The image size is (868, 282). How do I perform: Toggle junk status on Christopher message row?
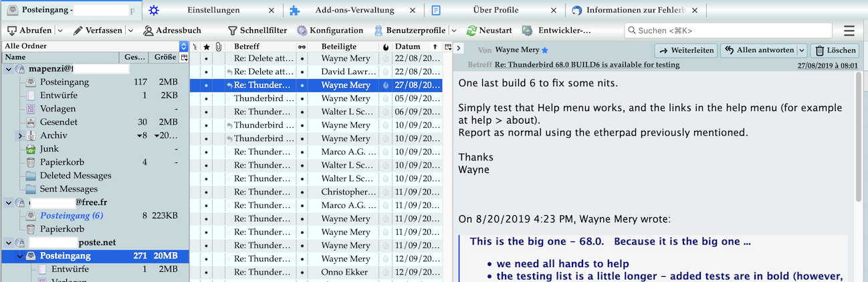(385, 192)
